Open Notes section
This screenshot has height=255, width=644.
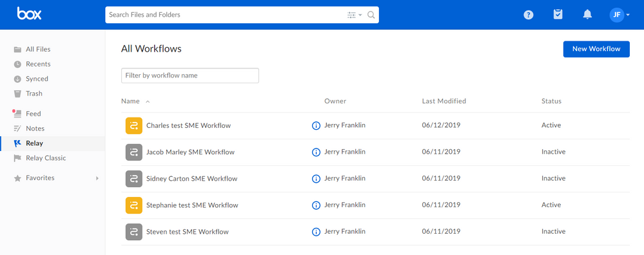click(x=35, y=128)
